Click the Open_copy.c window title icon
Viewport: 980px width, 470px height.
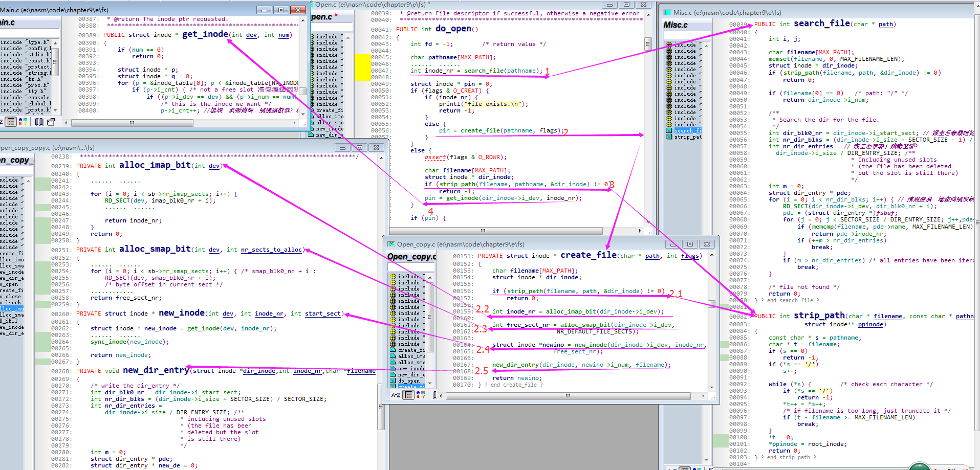pyautogui.click(x=391, y=244)
